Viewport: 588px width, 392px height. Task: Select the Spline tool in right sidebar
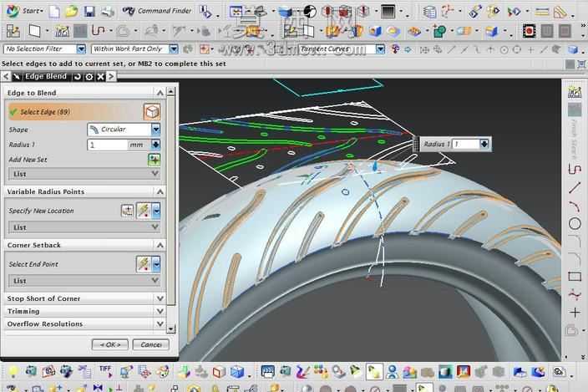point(575,295)
